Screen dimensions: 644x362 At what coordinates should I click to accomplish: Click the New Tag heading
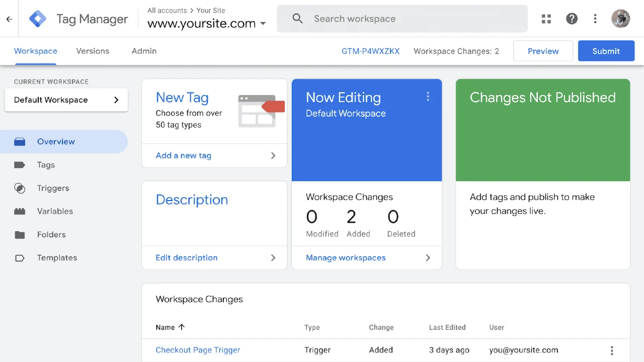click(182, 98)
